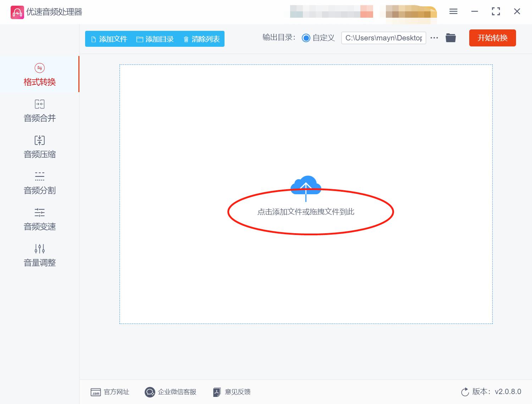
Task: Open the 音频分割 audio splitting tool
Action: coord(39,183)
